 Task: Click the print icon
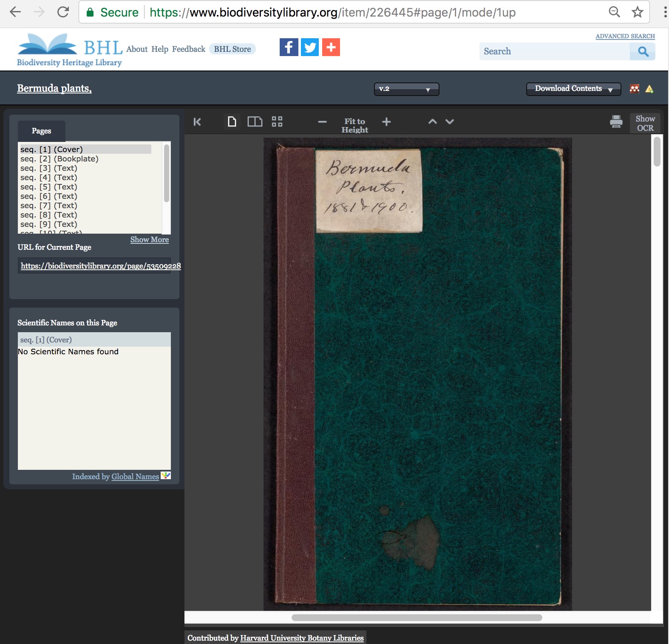click(x=616, y=122)
